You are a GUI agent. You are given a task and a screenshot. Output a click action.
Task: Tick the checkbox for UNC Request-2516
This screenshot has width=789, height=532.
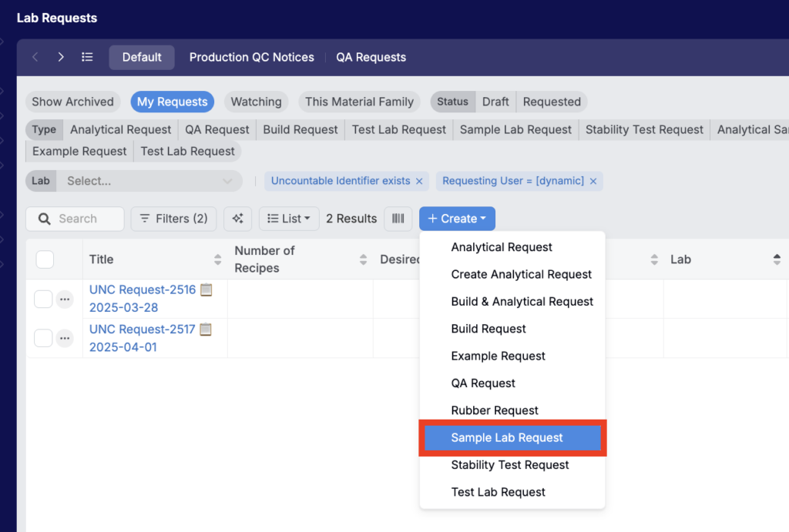pyautogui.click(x=43, y=299)
